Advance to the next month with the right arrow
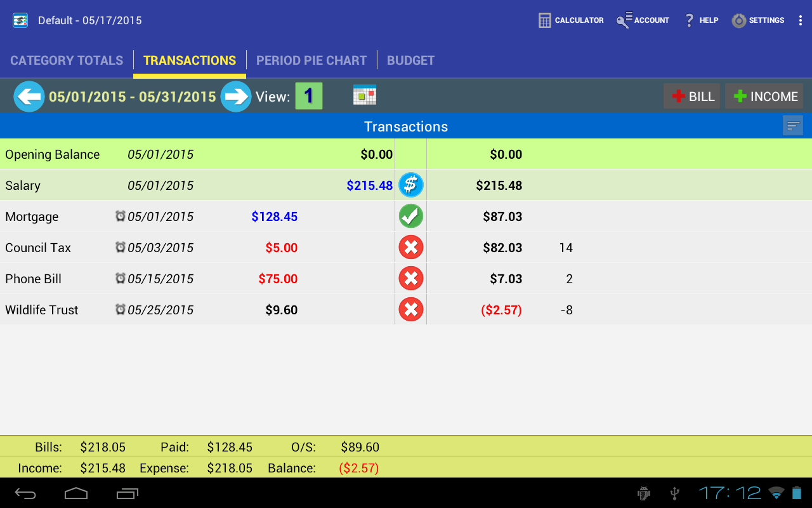The height and width of the screenshot is (508, 812). [235, 96]
